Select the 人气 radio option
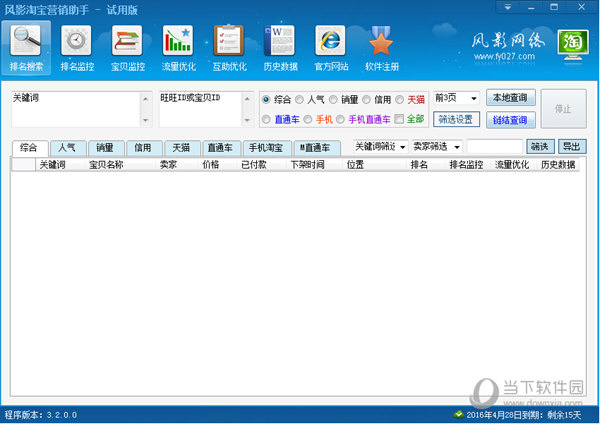 coord(299,99)
